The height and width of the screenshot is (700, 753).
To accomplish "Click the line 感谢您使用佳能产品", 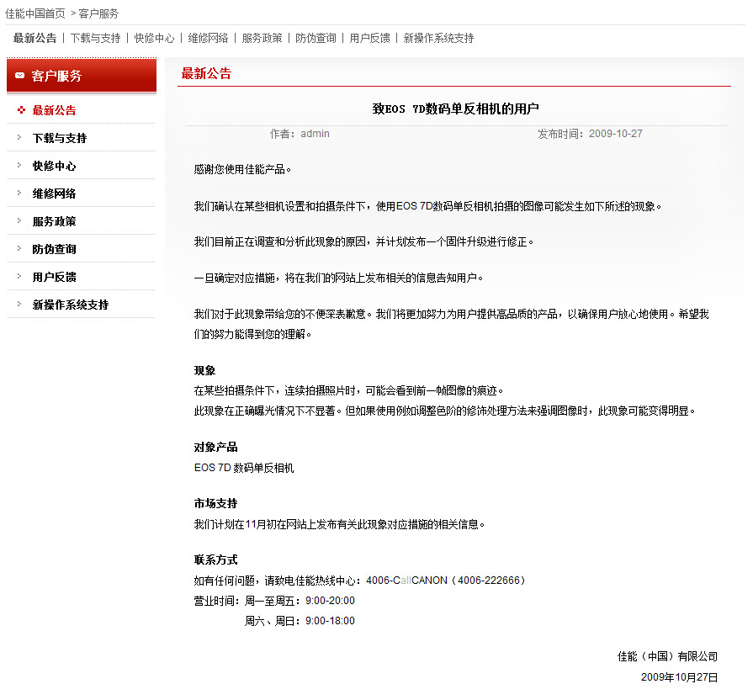I will tap(242, 169).
